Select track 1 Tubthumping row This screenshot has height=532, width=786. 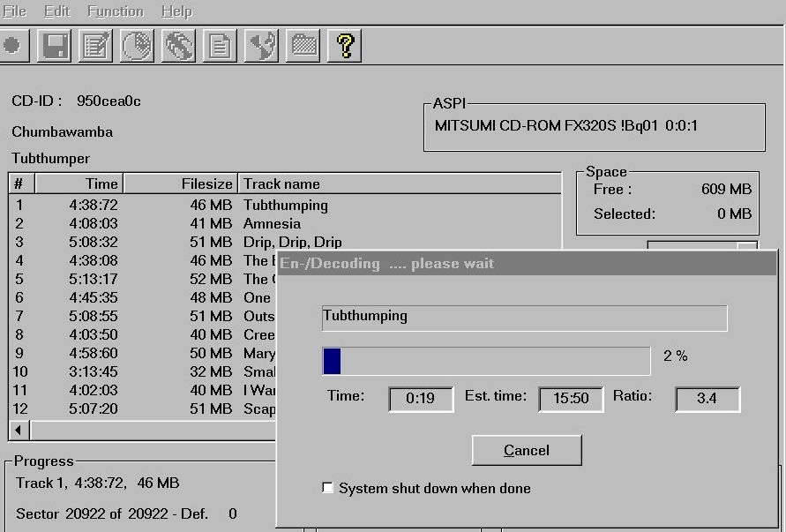click(285, 205)
